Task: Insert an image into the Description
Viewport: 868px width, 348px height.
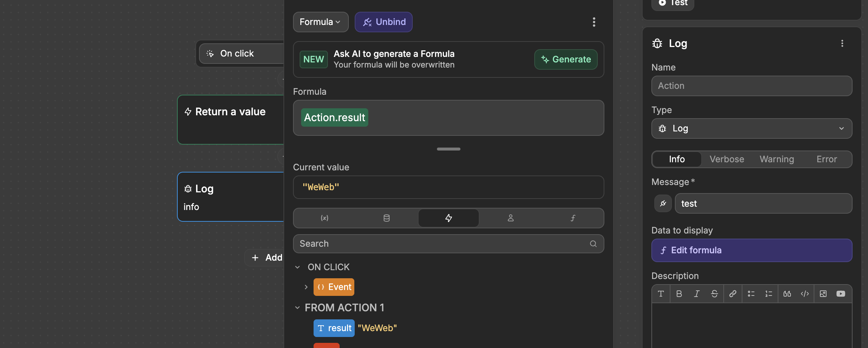Action: coord(823,294)
